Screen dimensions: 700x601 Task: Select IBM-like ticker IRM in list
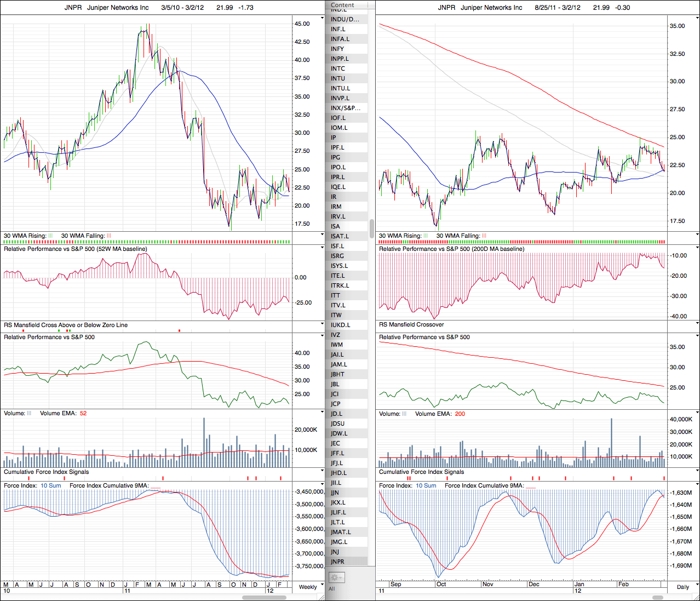click(336, 207)
